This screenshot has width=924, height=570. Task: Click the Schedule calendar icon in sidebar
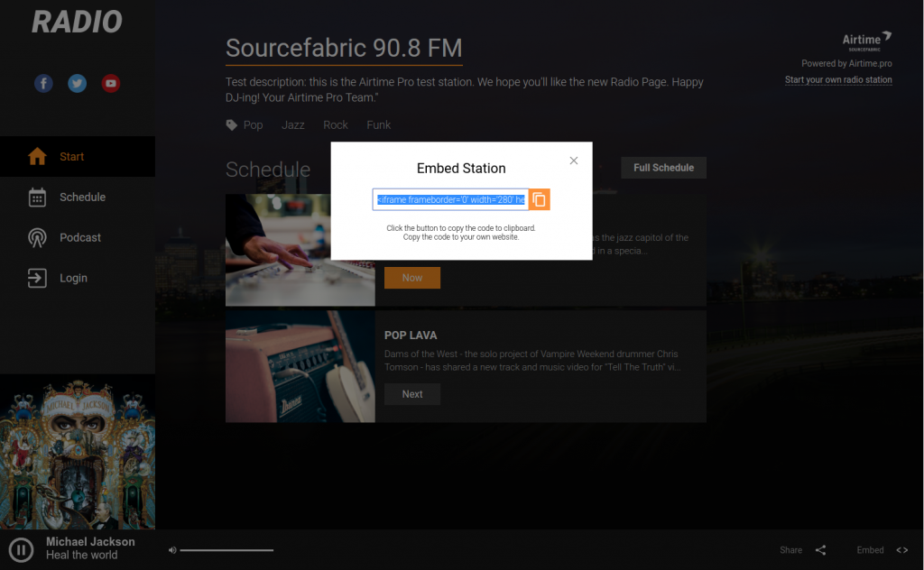point(36,197)
